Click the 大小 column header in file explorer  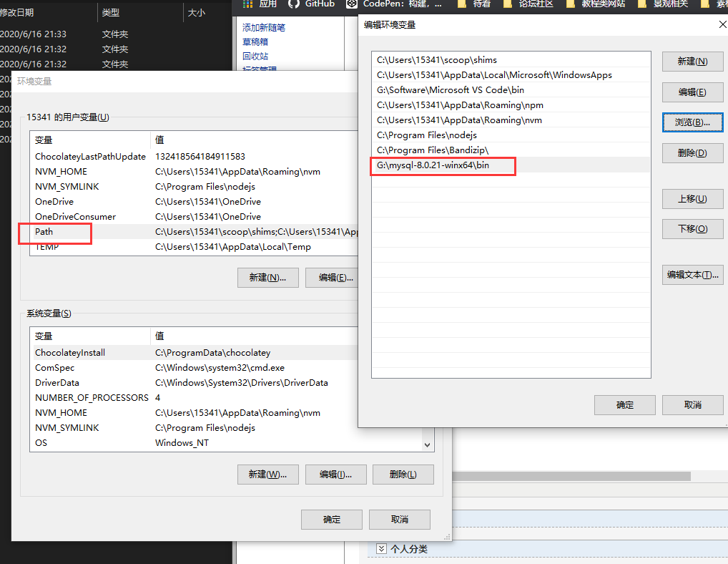point(207,13)
